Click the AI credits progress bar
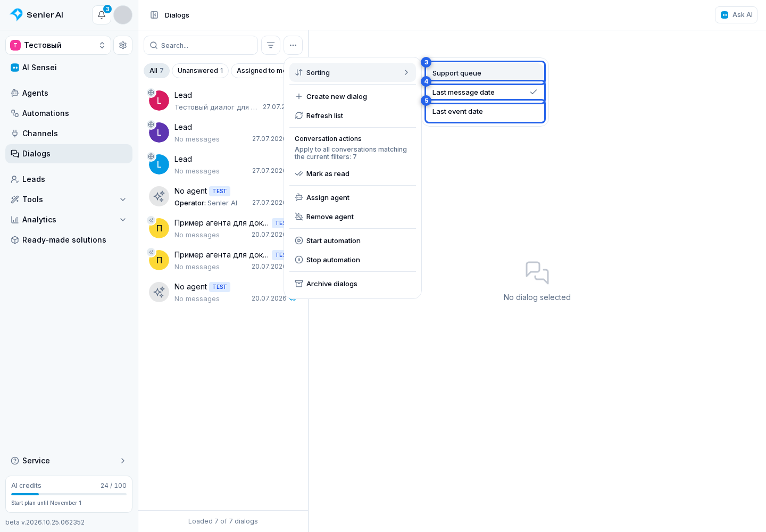 (x=69, y=494)
